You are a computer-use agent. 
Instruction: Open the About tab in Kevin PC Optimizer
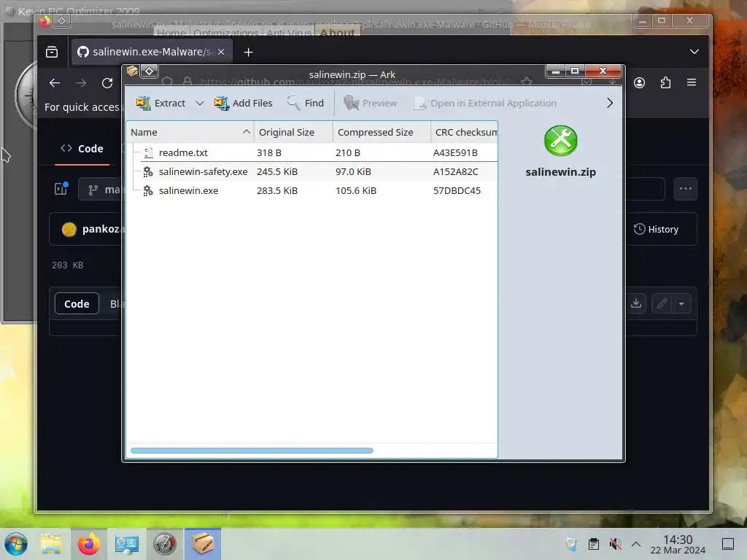[x=337, y=32]
